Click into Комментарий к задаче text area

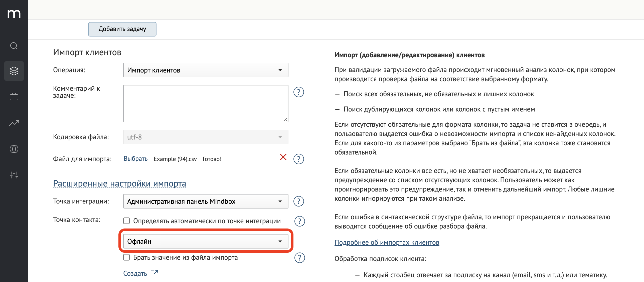coord(206,103)
